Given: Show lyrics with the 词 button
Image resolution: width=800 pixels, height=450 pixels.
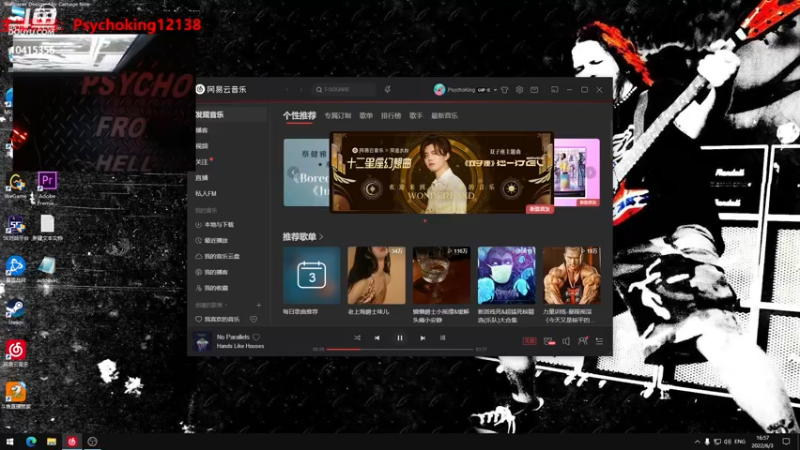Looking at the screenshot, I should tap(442, 338).
